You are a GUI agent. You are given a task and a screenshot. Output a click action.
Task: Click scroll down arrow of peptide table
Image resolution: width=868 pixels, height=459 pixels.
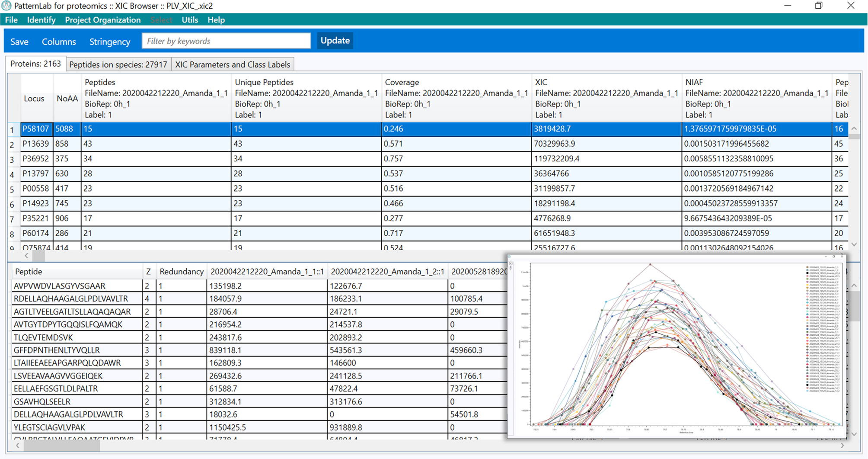(854, 434)
